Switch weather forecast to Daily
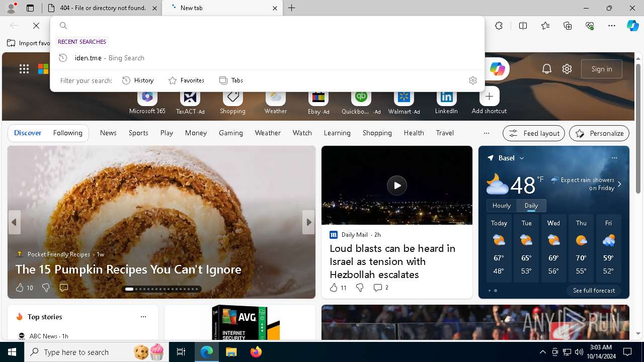Screen dimensions: 644x362 531,206
